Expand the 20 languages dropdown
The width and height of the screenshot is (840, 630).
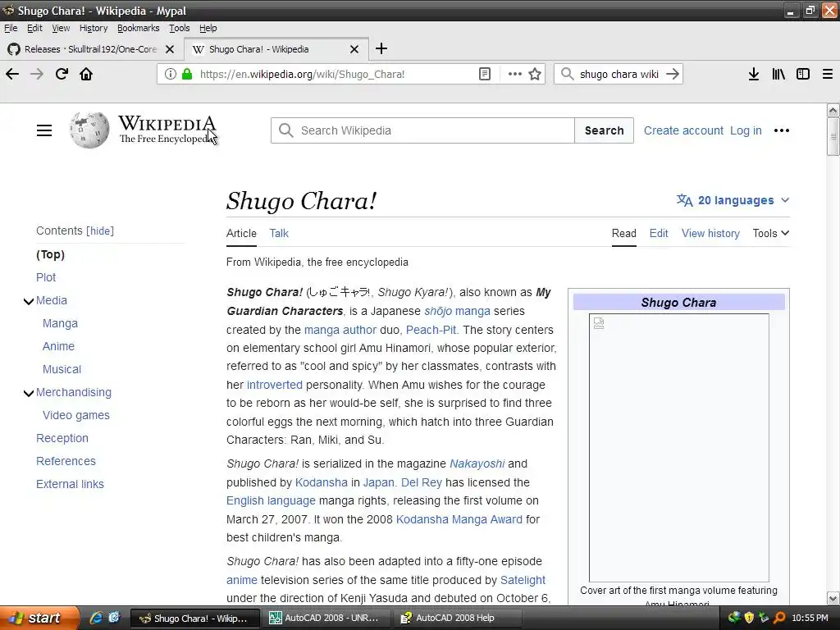click(733, 200)
